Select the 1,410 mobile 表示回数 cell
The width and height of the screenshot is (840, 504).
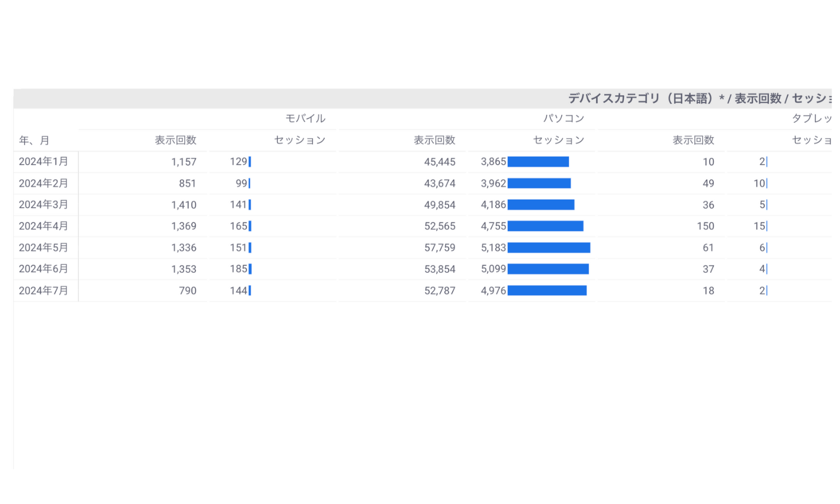tap(184, 205)
